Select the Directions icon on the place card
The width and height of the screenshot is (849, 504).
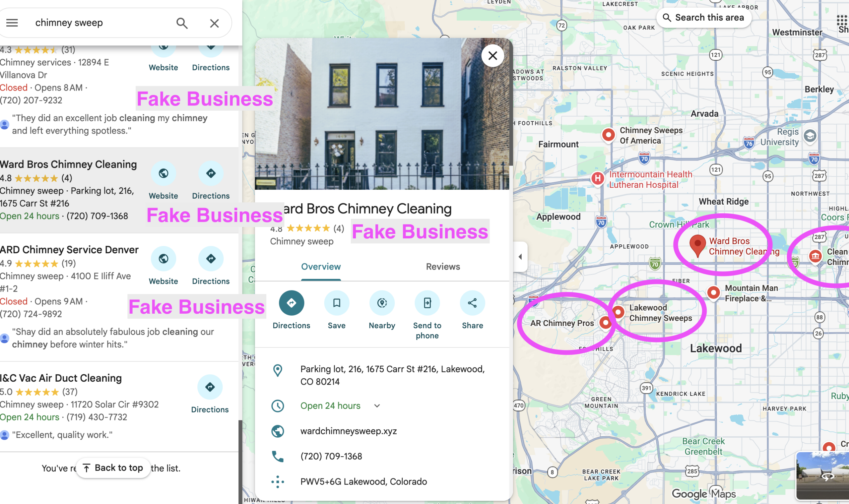[x=291, y=303]
